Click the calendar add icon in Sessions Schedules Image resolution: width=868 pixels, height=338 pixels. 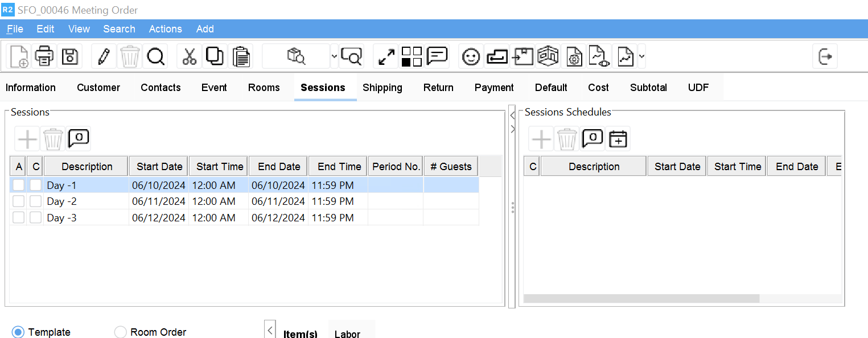(618, 139)
